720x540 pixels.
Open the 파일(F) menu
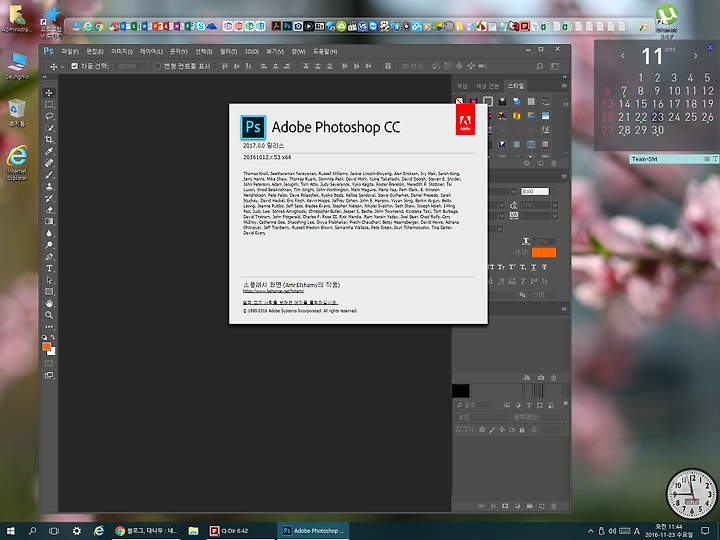pyautogui.click(x=70, y=51)
